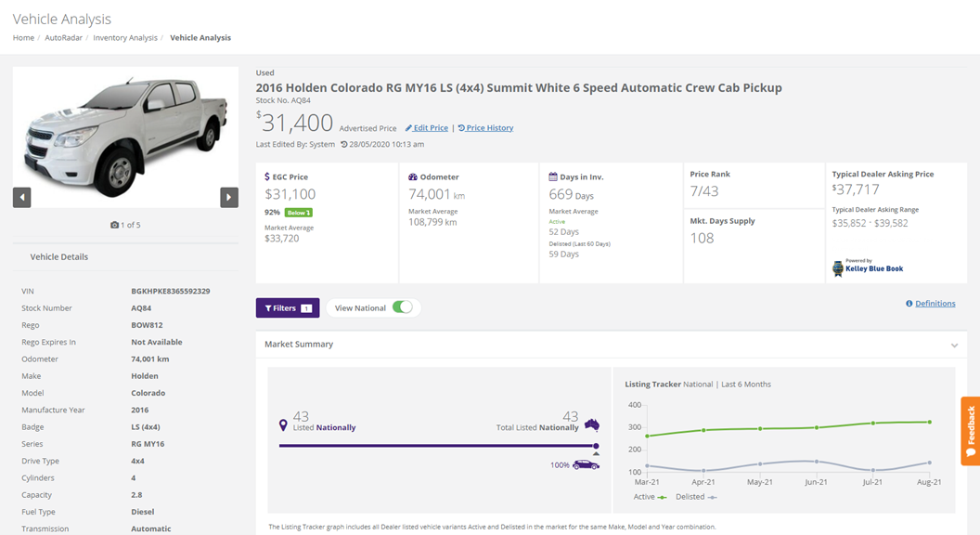Viewport: 980px width, 535px height.
Task: Toggle the View National switch
Action: pos(403,307)
